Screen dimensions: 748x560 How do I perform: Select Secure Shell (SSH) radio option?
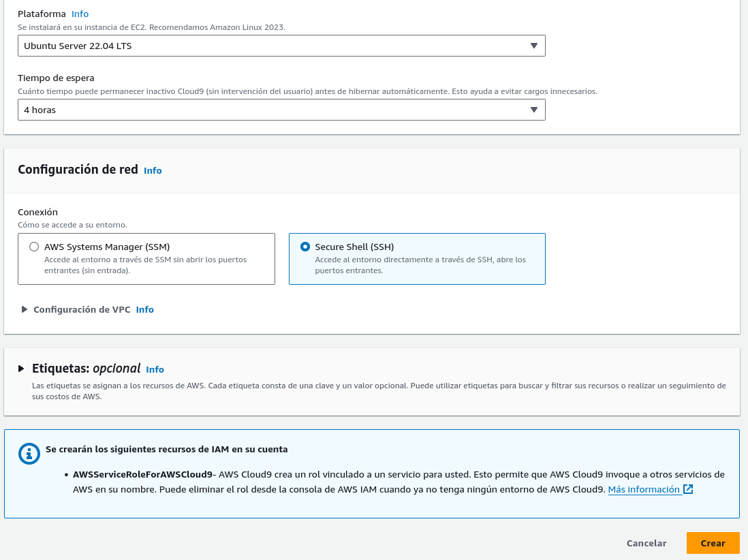click(305, 247)
